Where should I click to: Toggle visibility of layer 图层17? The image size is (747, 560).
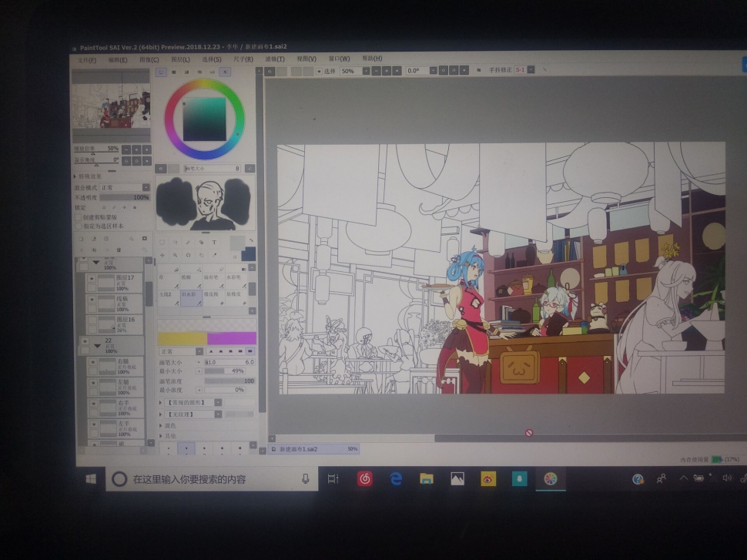[92, 279]
